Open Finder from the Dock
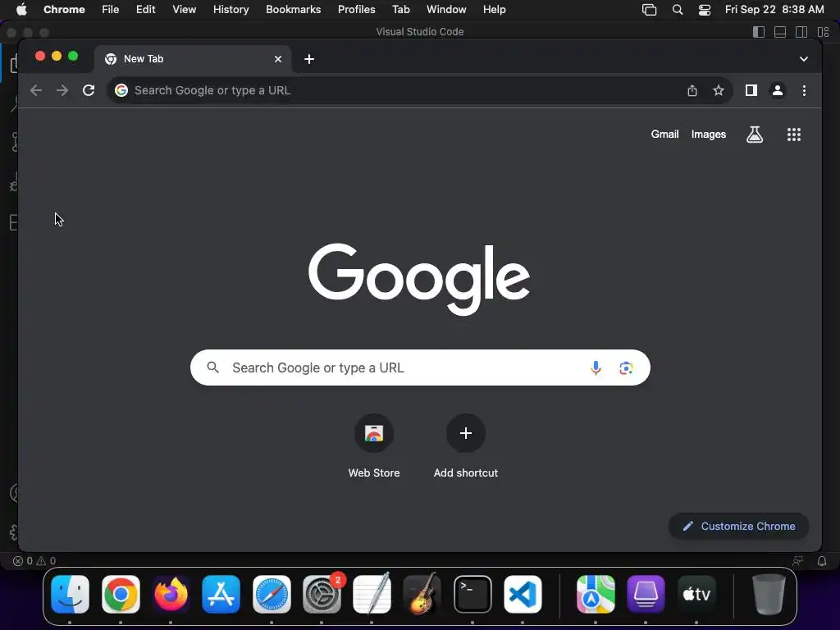Image resolution: width=840 pixels, height=630 pixels. point(71,594)
